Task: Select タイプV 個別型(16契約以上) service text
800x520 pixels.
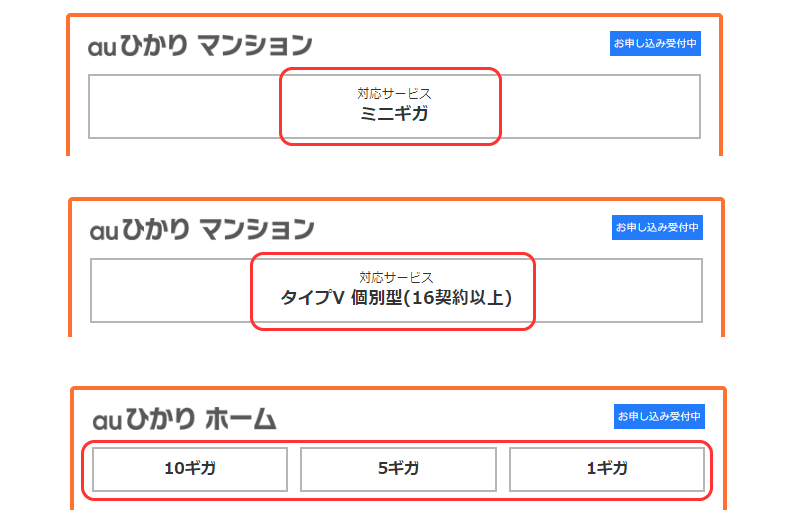Action: [396, 298]
